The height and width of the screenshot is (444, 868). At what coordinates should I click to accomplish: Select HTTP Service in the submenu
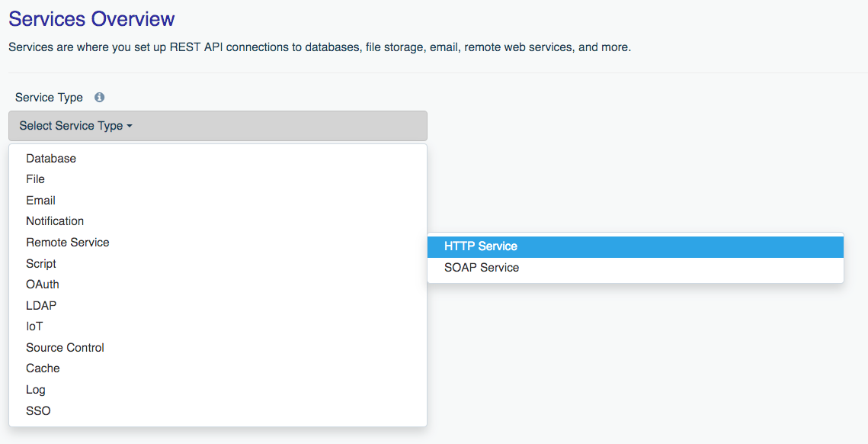tap(481, 246)
